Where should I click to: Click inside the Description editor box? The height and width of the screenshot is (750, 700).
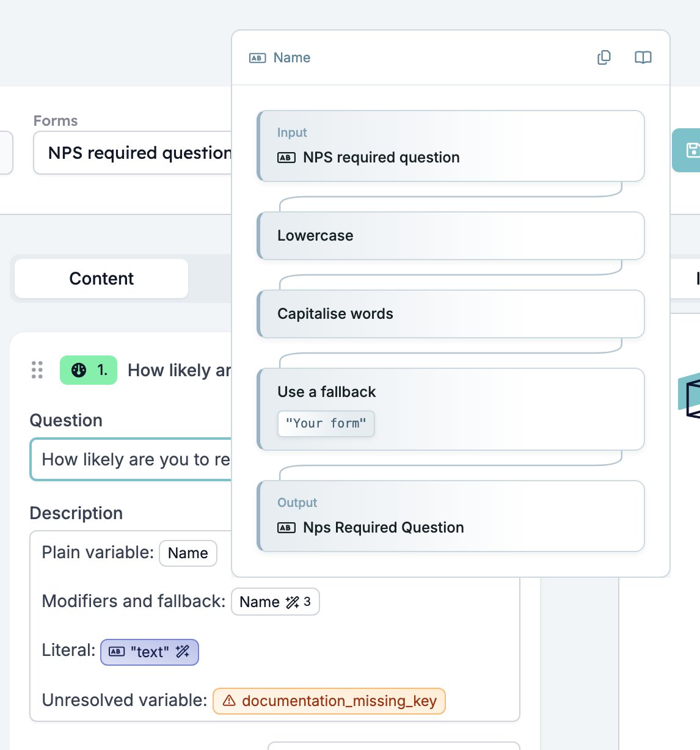pos(275,626)
